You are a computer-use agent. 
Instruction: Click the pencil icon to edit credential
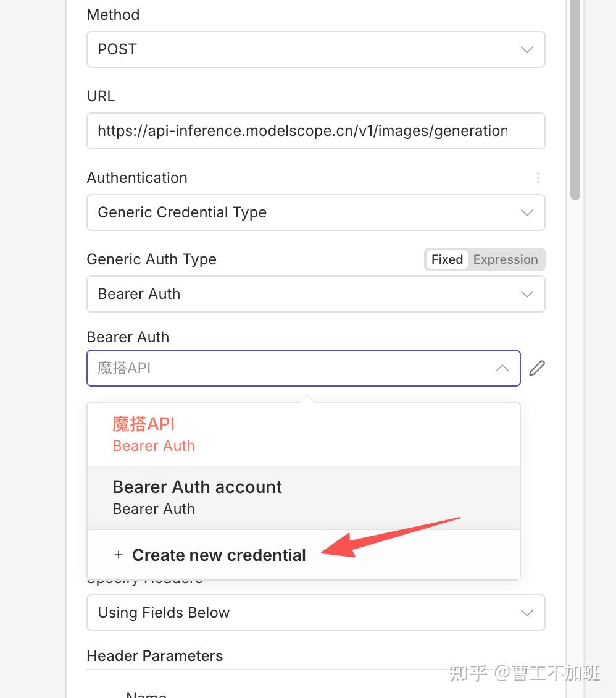[537, 368]
